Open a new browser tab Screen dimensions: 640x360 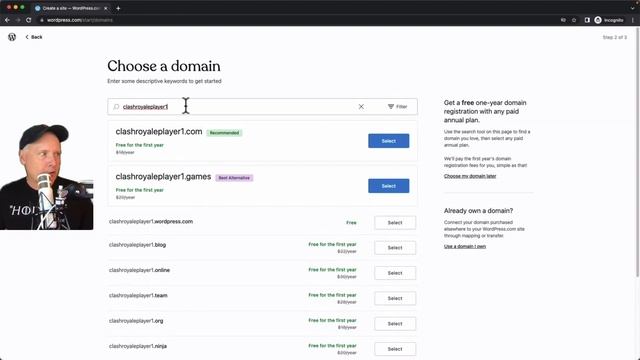click(118, 8)
